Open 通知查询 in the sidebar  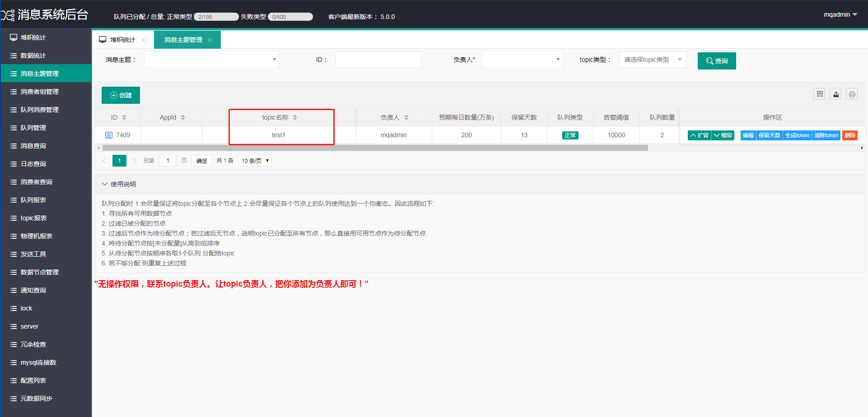tap(46, 290)
